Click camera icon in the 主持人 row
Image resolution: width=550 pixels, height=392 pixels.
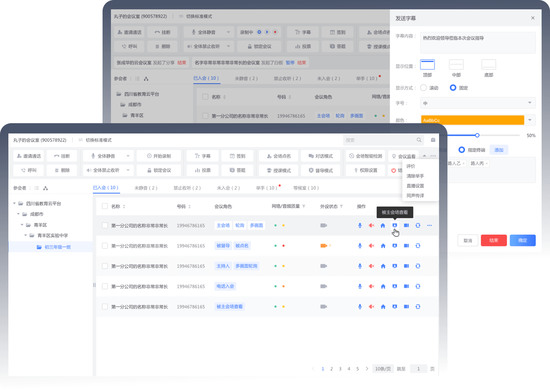pos(406,266)
